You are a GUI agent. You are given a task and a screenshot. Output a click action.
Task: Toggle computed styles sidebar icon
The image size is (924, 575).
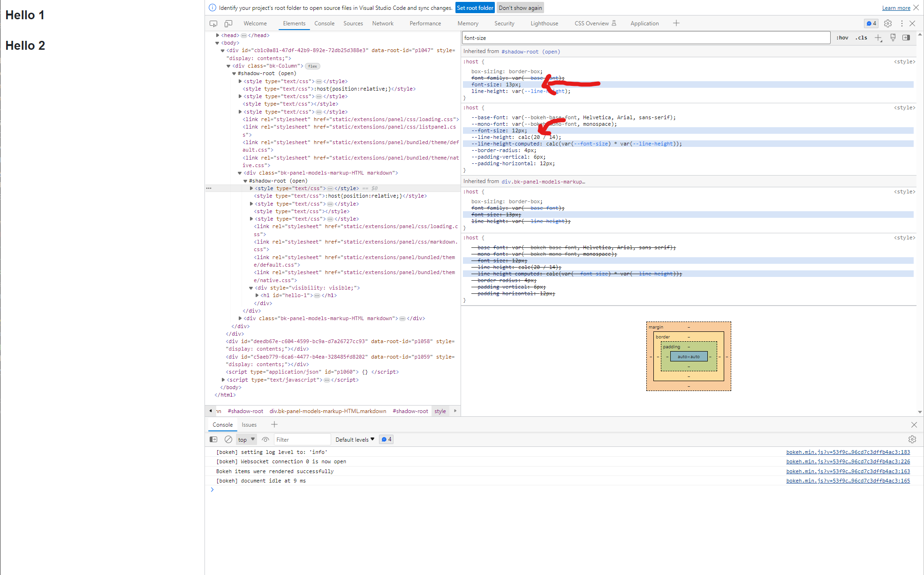(906, 38)
